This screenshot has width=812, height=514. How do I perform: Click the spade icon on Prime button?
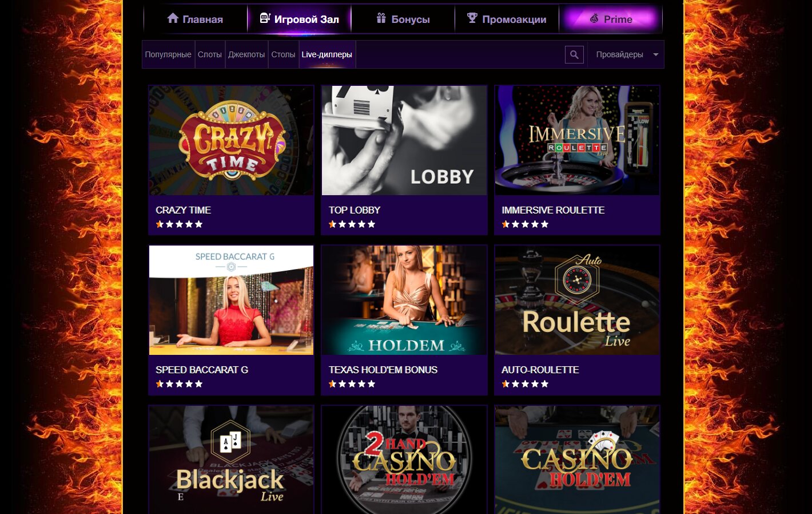click(x=594, y=18)
